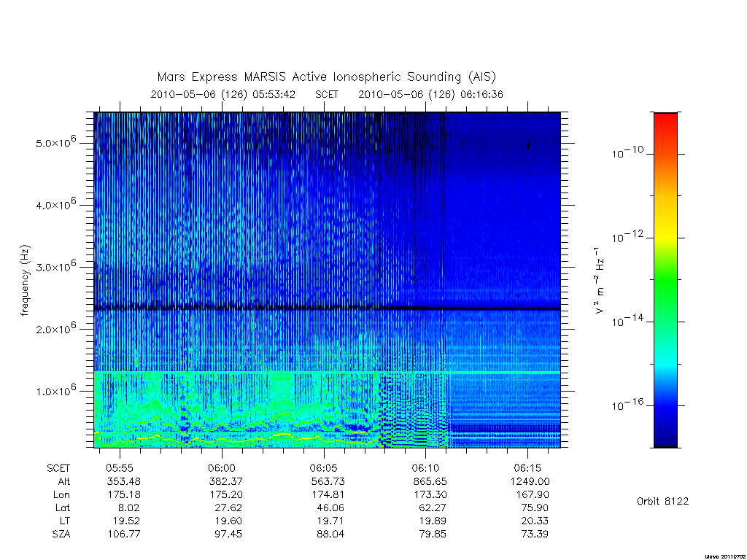Click the '06:00' time axis value

(222, 469)
